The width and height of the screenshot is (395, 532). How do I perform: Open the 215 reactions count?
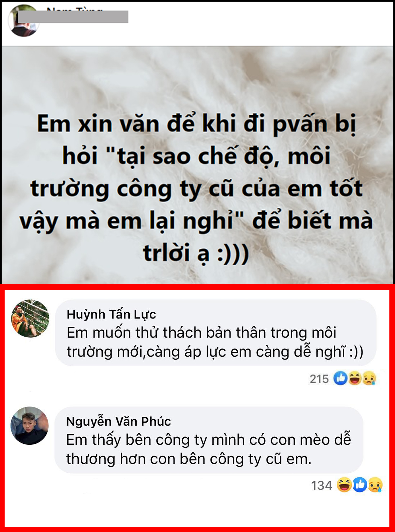coord(319,379)
